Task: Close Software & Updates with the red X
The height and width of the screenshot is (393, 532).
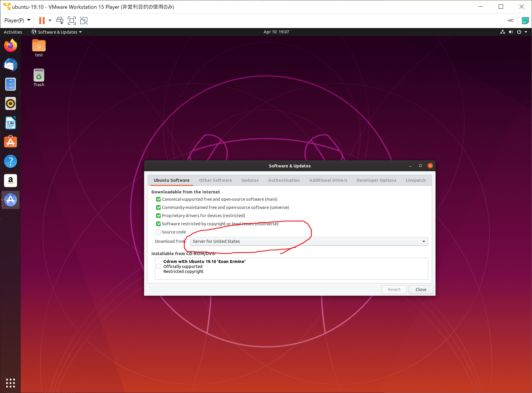Action: tap(430, 166)
